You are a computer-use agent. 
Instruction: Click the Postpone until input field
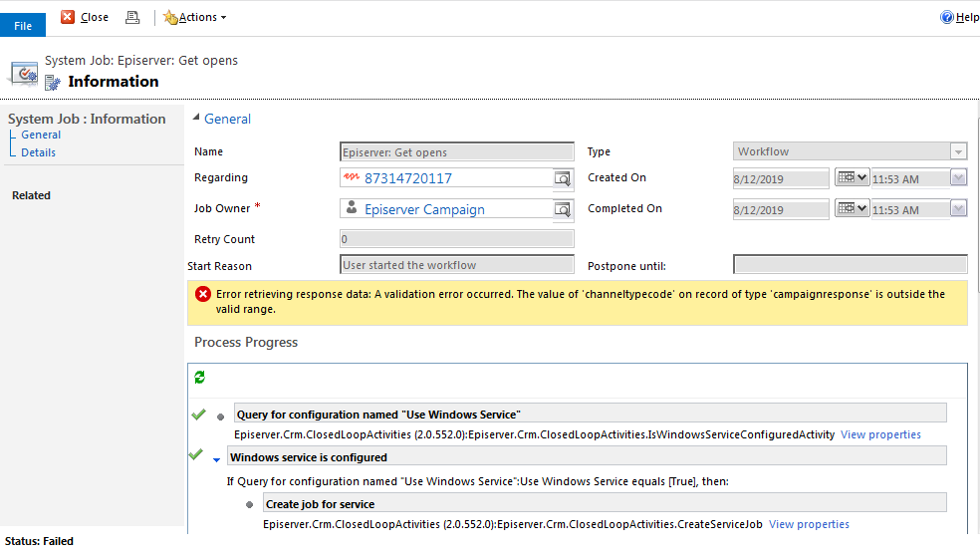(850, 265)
